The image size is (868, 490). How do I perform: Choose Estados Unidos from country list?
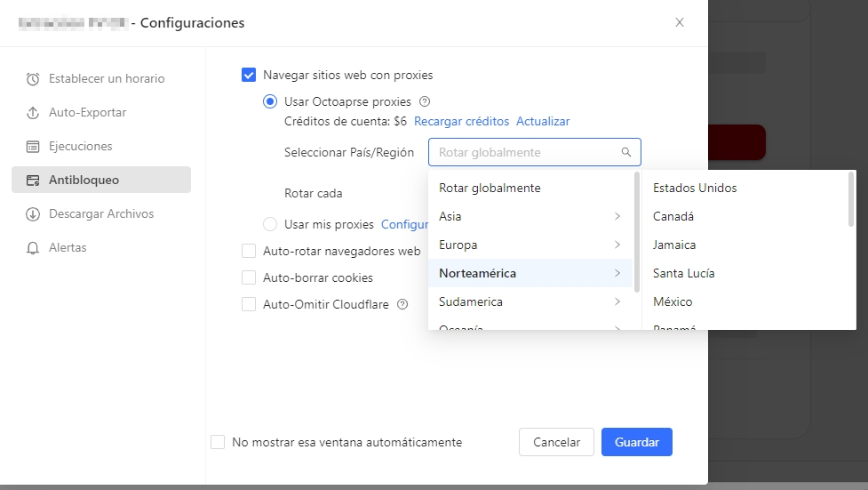pyautogui.click(x=745, y=188)
